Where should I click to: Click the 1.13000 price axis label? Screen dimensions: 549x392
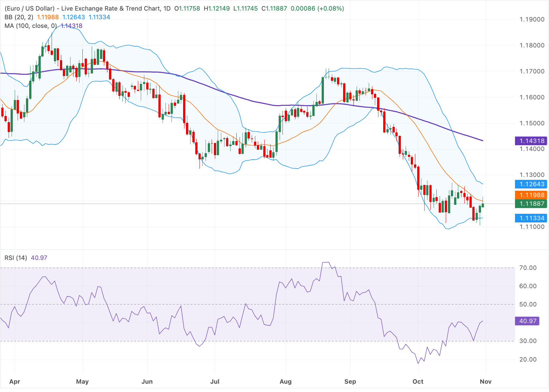click(x=532, y=175)
